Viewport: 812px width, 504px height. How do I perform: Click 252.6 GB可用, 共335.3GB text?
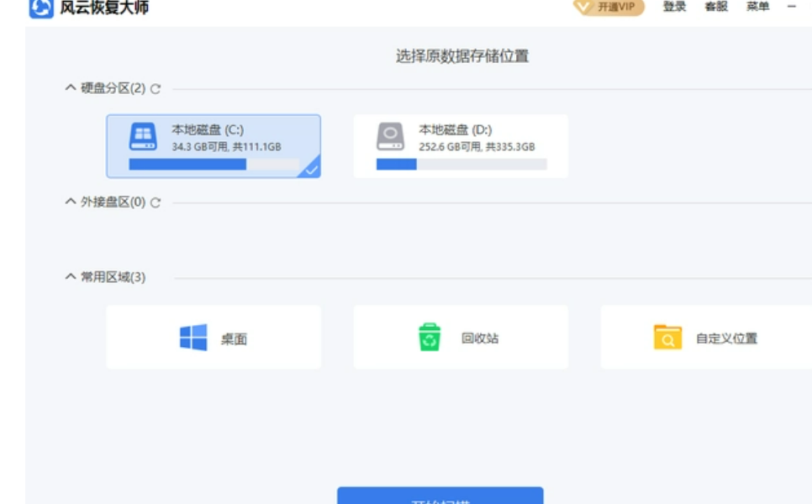point(477,146)
